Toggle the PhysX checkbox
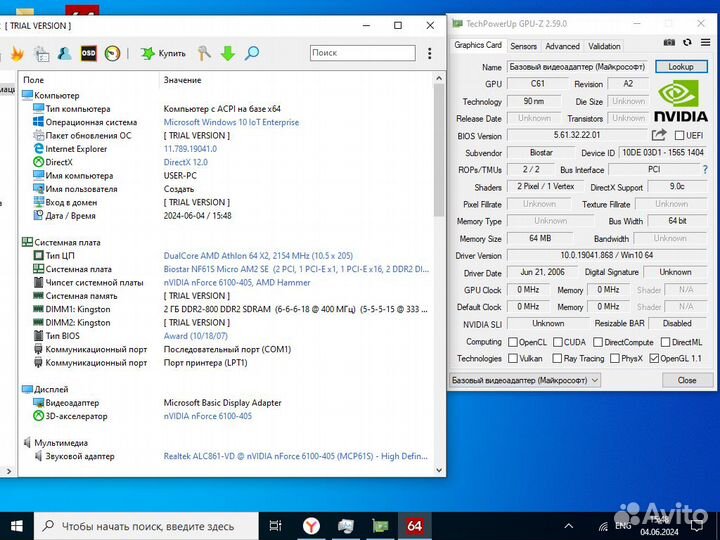This screenshot has width=720, height=540. tap(615, 359)
